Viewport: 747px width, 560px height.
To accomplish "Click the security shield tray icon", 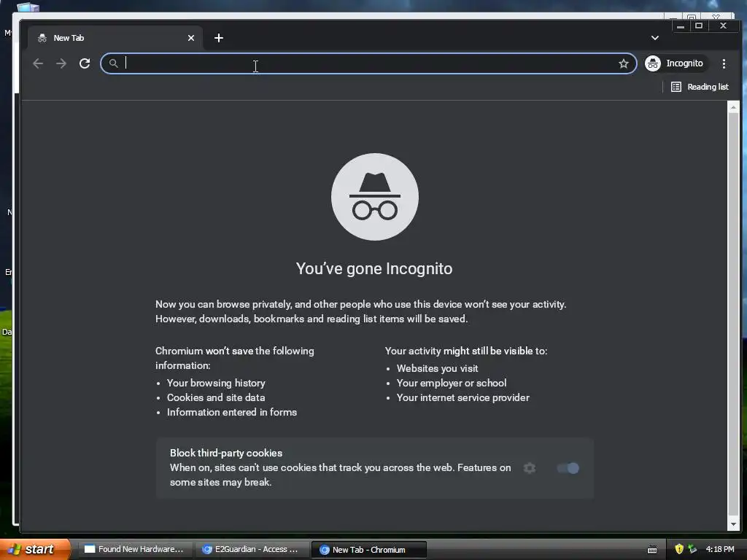I will 679,549.
